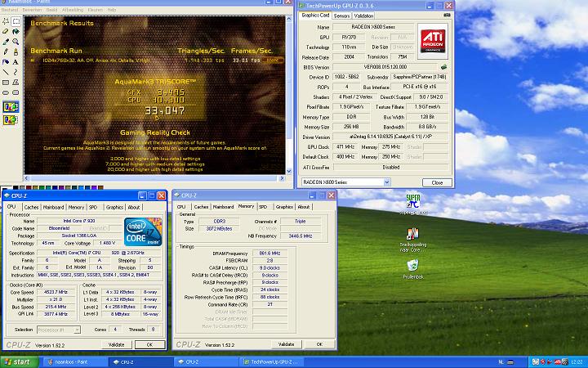Screen dimensions: 588x368
Task: Open the Help menu in Paint
Action: coord(112,10)
